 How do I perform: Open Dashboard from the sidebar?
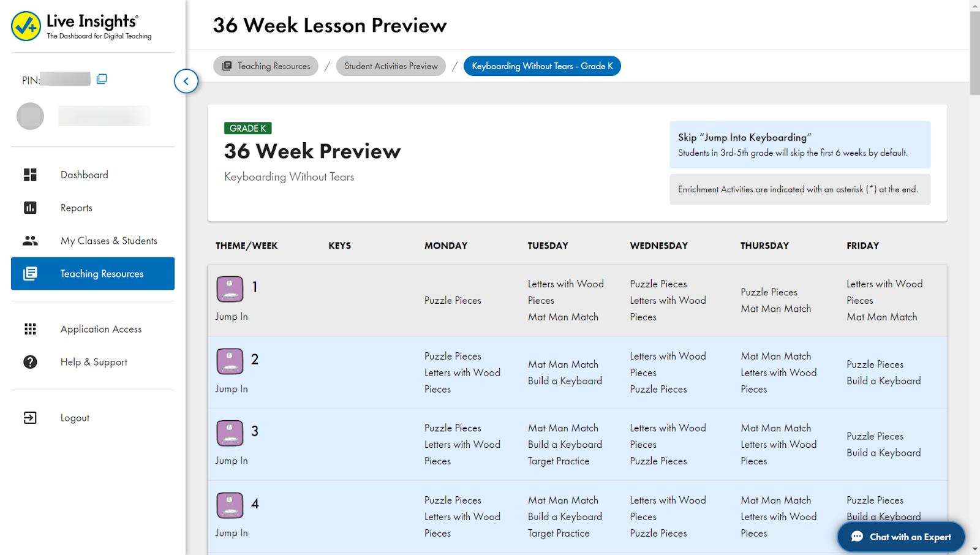[x=84, y=175]
